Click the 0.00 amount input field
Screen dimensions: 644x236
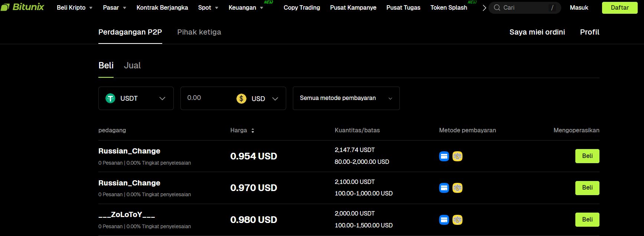(208, 98)
